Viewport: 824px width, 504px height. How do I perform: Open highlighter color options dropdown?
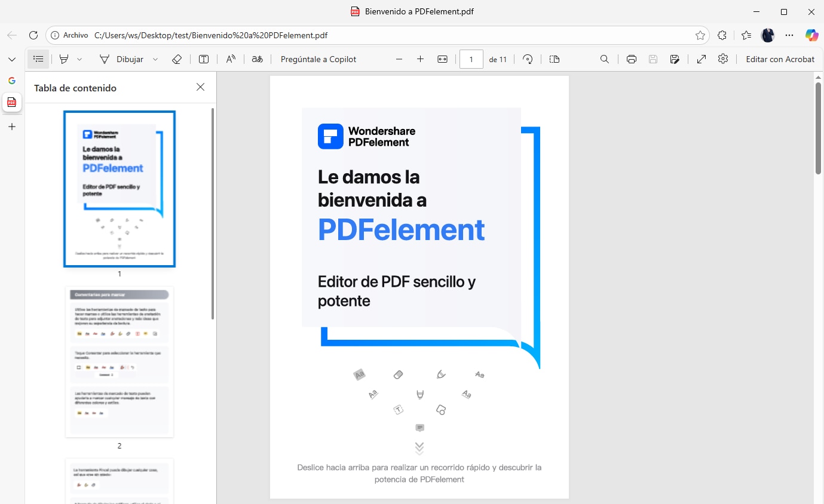coord(79,59)
